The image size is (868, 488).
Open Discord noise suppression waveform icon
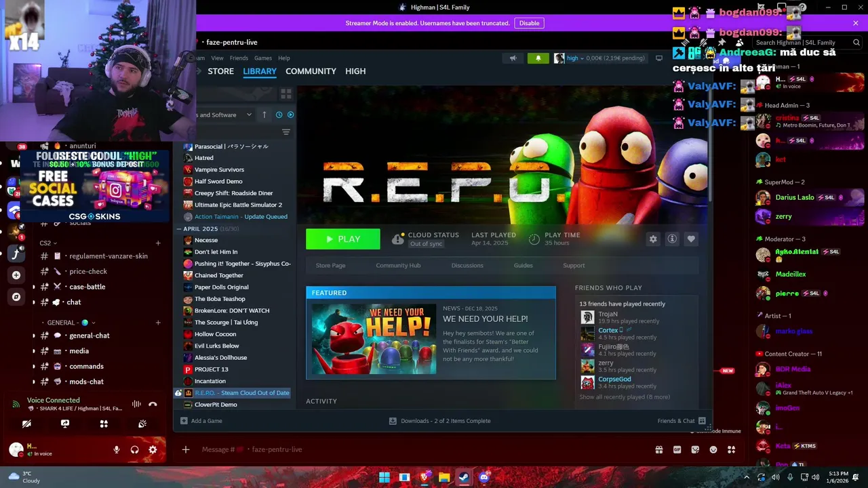click(136, 404)
